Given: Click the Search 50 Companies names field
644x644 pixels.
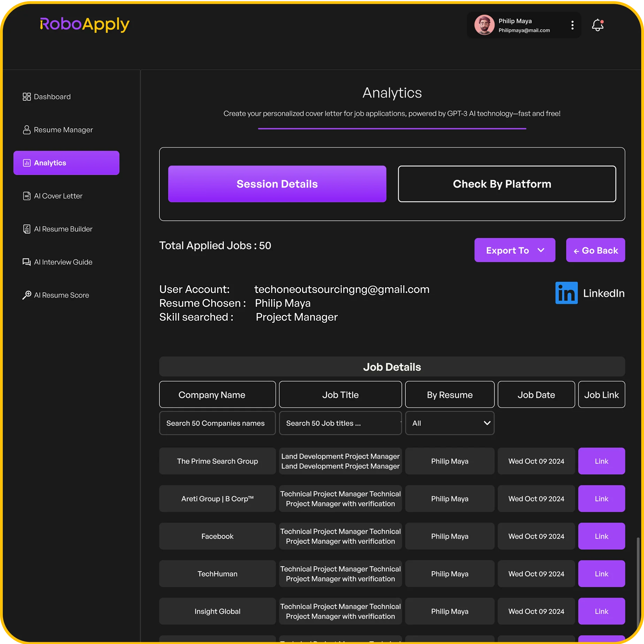Looking at the screenshot, I should pos(217,423).
